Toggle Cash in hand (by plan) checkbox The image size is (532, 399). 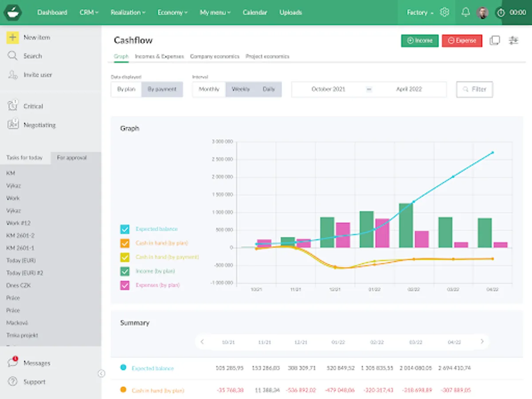coord(125,243)
